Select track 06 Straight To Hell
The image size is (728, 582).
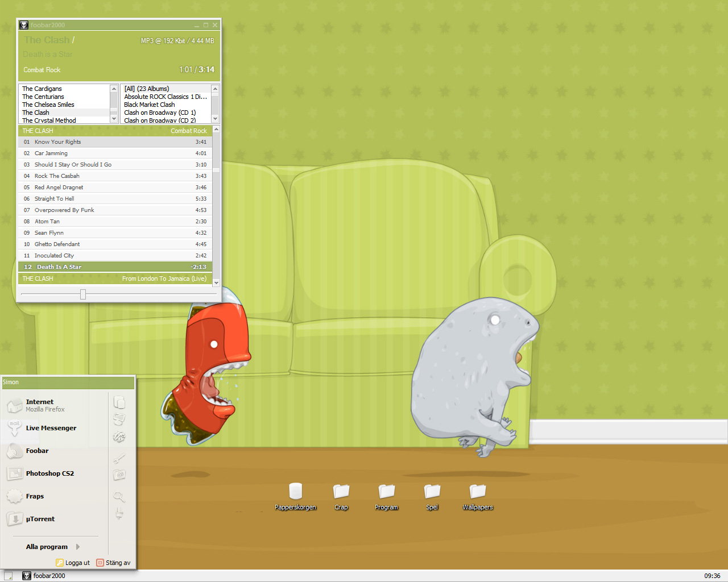coord(115,199)
